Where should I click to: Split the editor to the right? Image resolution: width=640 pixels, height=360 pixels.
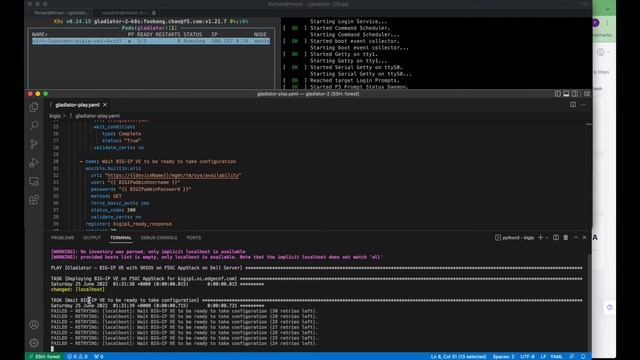(573, 105)
